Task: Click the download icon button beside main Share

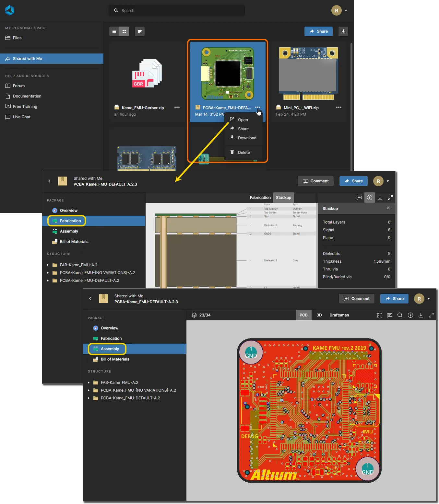Action: pyautogui.click(x=343, y=31)
